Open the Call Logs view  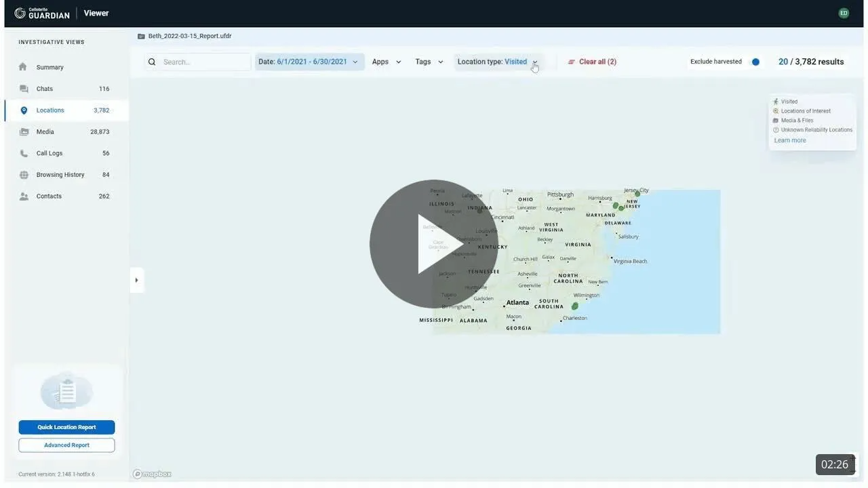(x=50, y=153)
